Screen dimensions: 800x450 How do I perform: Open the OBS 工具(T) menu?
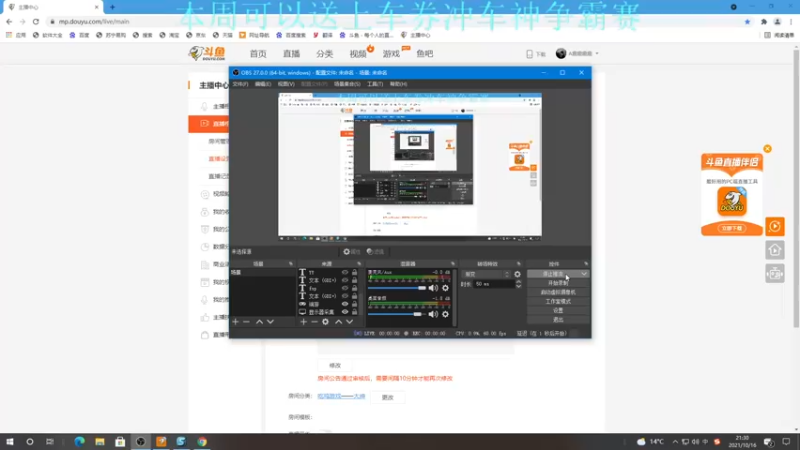(374, 84)
